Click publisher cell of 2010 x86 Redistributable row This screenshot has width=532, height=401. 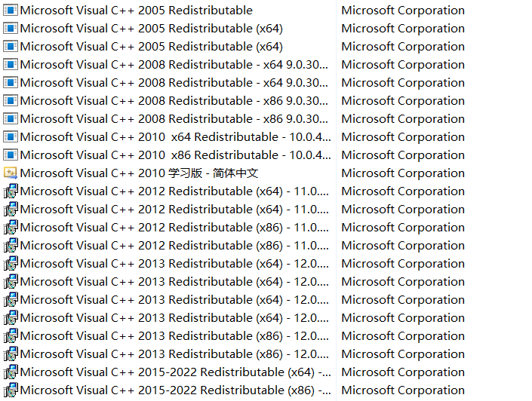click(x=403, y=155)
